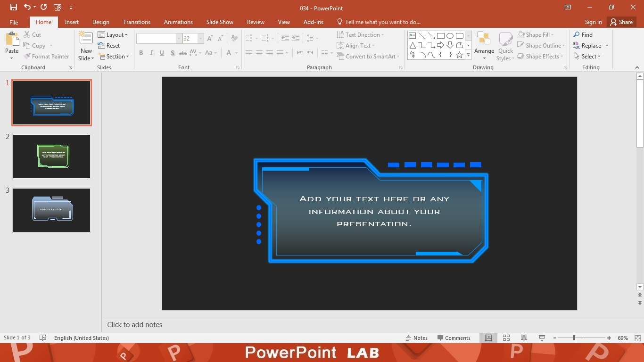Click the Arrange icon in the Drawing group
Viewport: 644px width, 362px height.
(x=484, y=39)
